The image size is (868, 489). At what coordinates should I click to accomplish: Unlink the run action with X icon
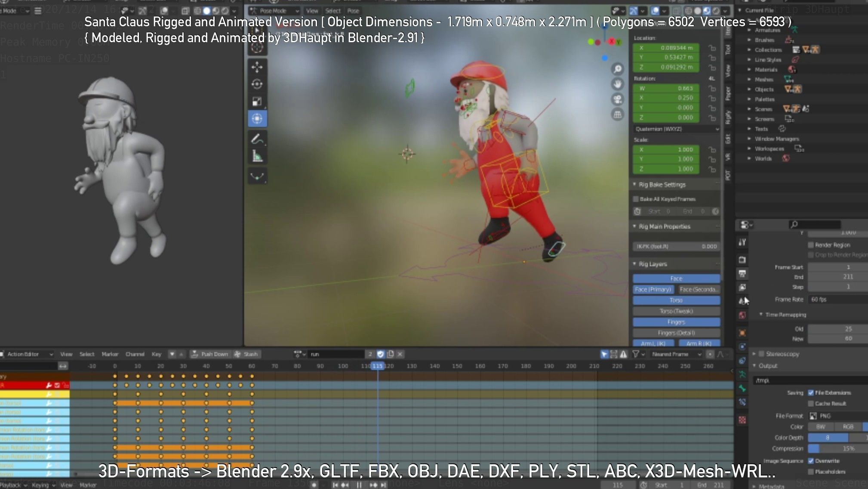[400, 354]
